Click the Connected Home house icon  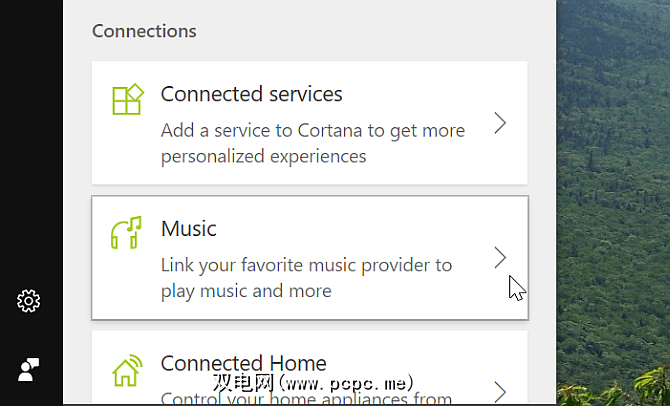tap(127, 370)
